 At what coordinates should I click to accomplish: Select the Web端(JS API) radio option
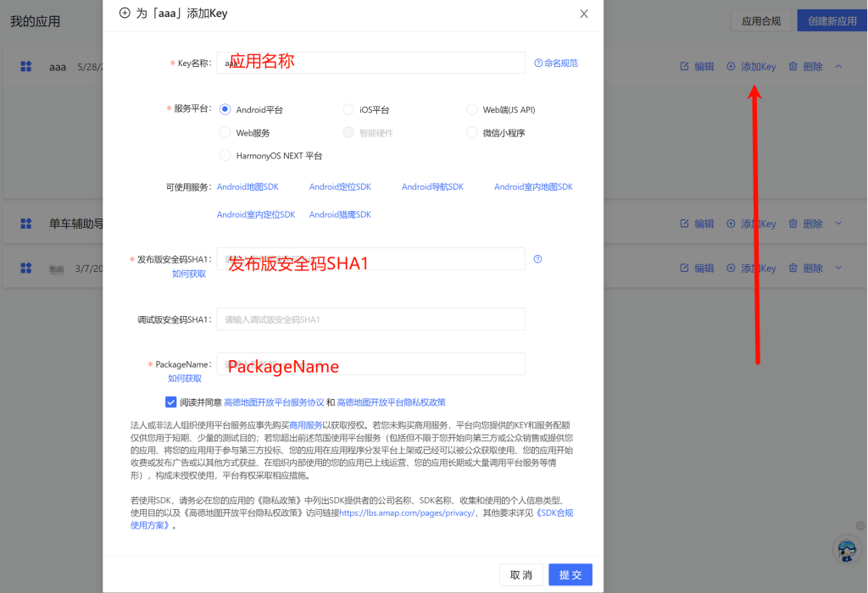pos(472,109)
